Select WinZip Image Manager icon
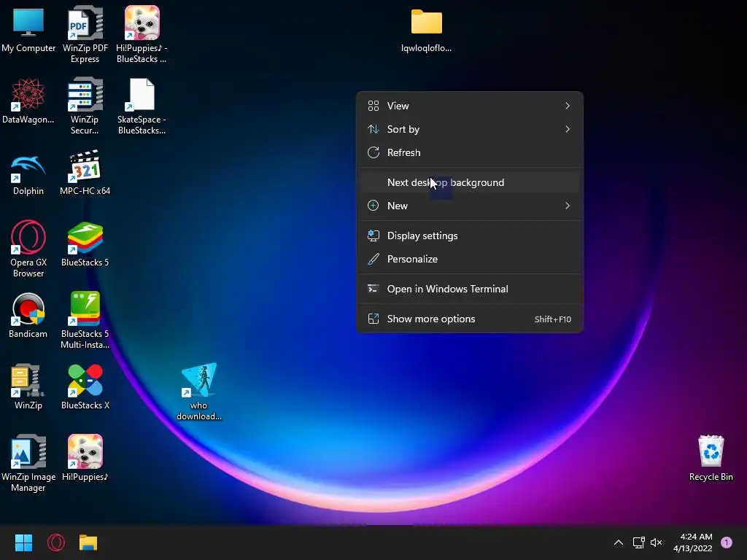 pyautogui.click(x=28, y=463)
